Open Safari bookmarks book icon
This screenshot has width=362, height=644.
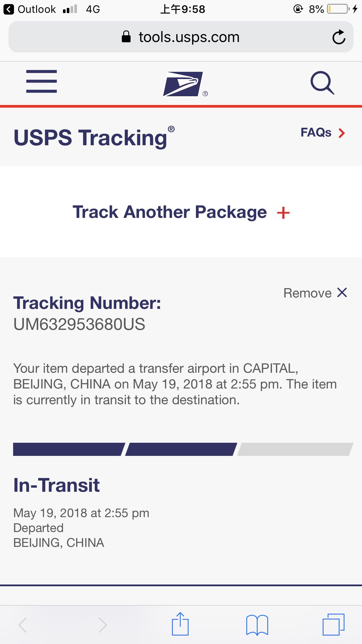[x=257, y=625]
